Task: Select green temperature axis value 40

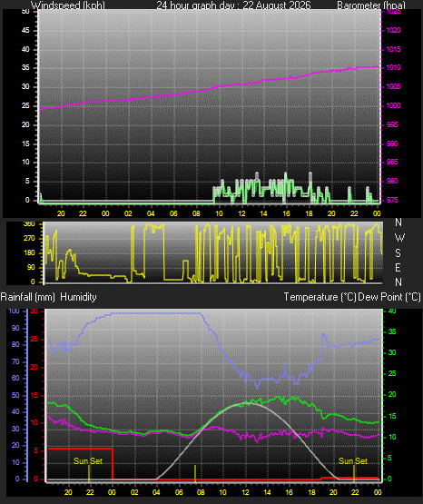Action: [x=392, y=311]
